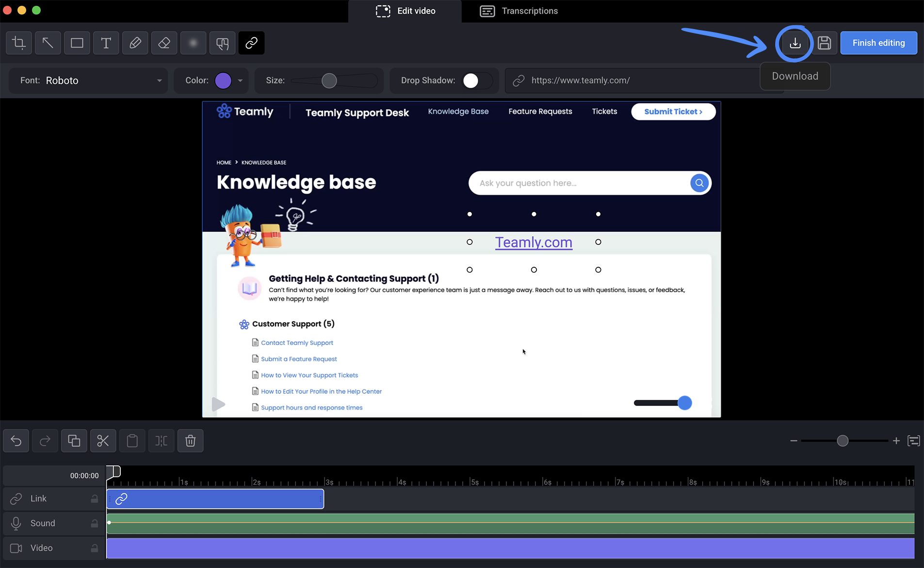The image size is (924, 568).
Task: Toggle the Video track lock
Action: [x=95, y=548]
